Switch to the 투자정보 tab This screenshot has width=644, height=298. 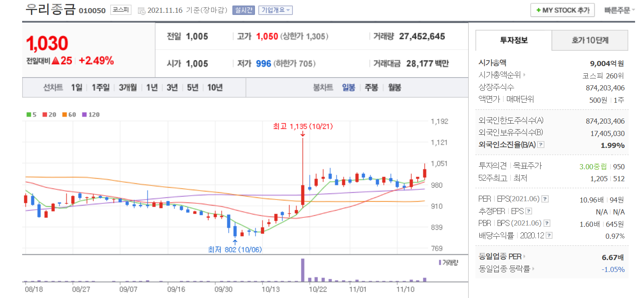[x=514, y=41]
